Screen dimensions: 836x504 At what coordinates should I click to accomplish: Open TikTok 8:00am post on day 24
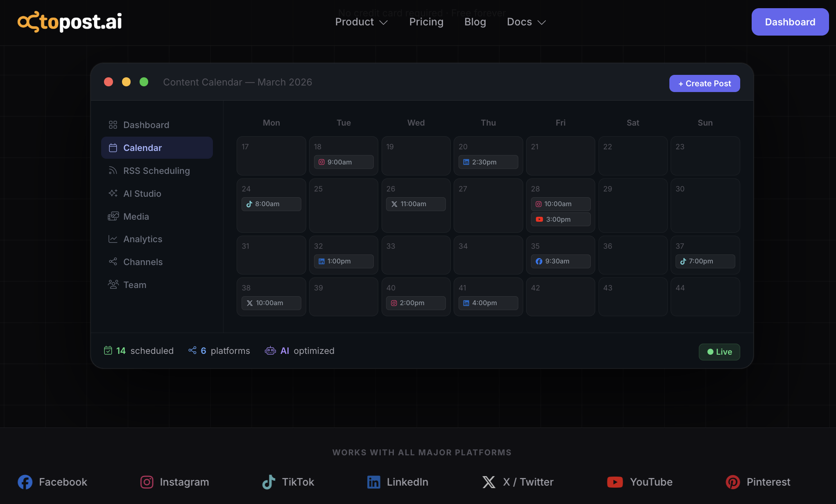coord(271,204)
